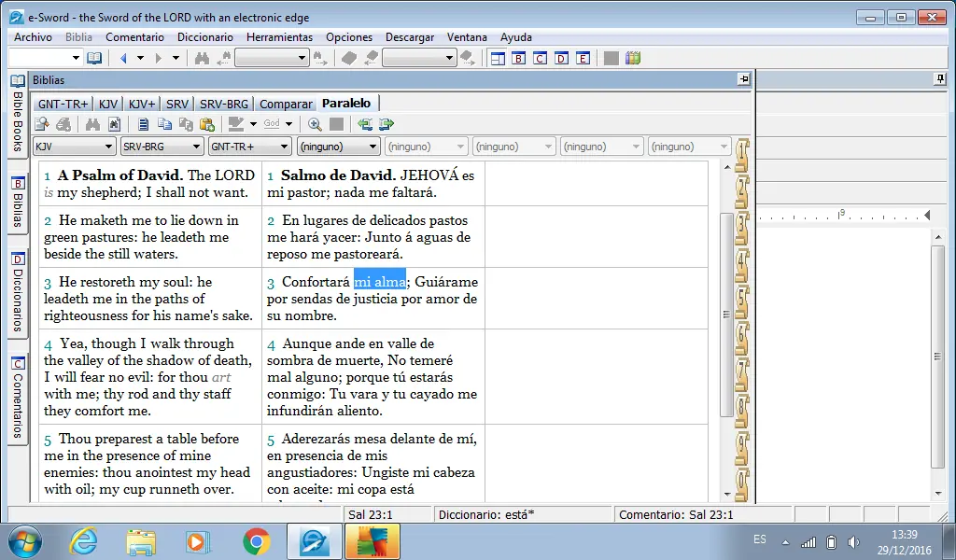956x560 pixels.
Task: Open the Bible lookup book icon
Action: (x=94, y=59)
